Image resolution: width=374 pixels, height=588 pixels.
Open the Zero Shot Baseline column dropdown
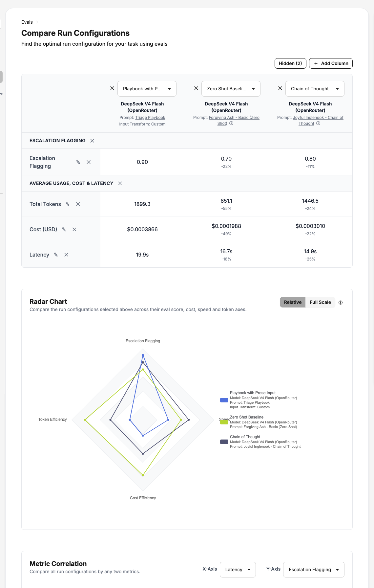click(x=231, y=89)
